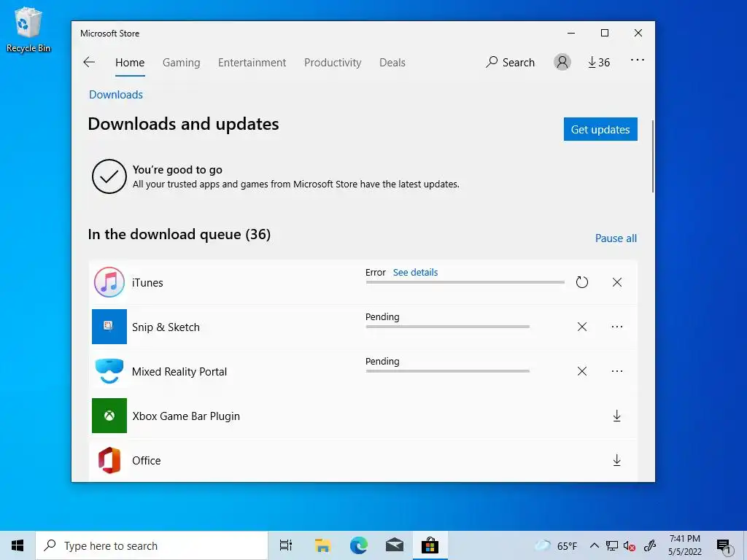Click the Pause all link

click(616, 238)
